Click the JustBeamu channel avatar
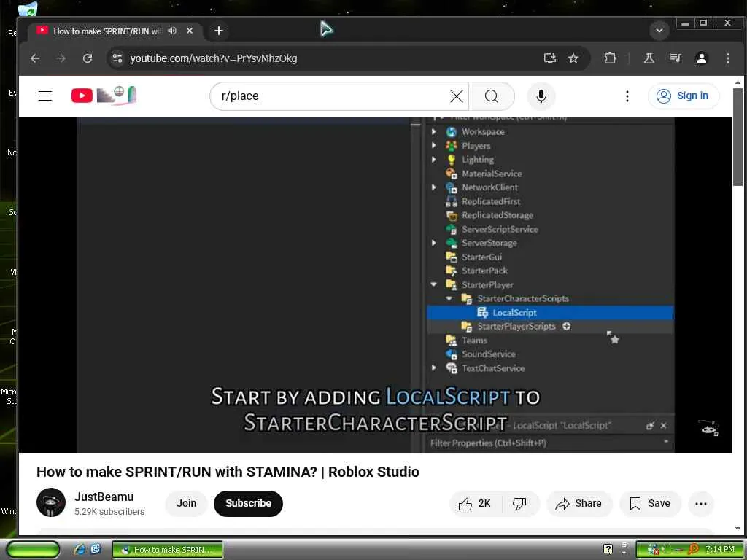The image size is (747, 560). [51, 502]
